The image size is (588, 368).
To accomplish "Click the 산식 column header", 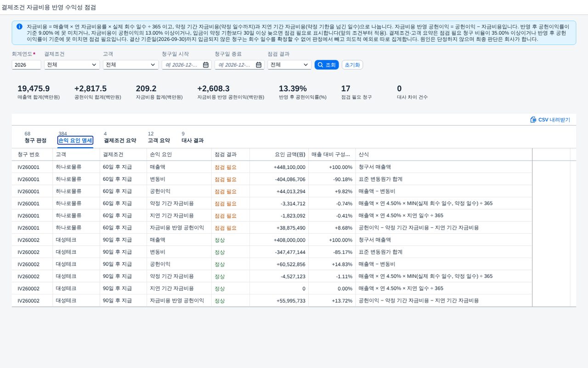I will (x=444, y=155).
